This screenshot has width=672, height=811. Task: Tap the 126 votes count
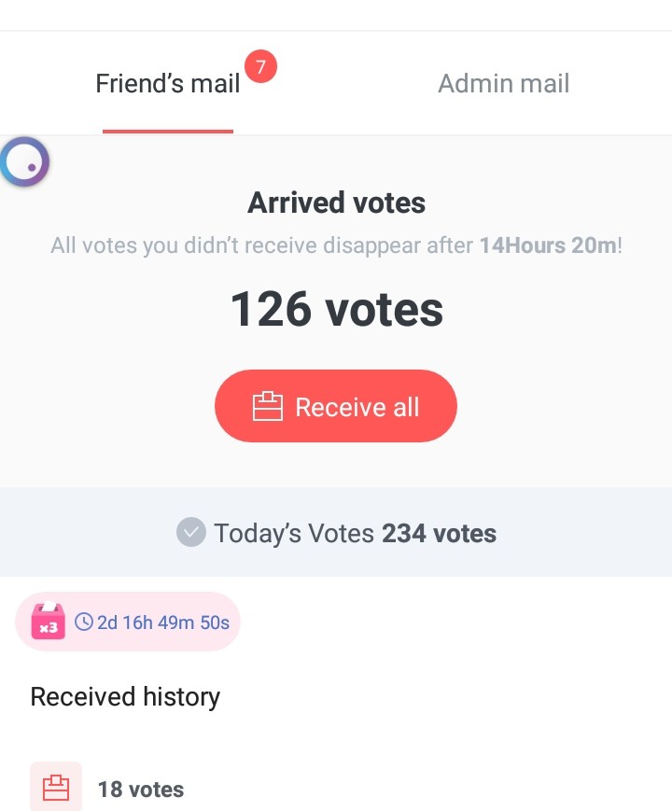pyautogui.click(x=336, y=309)
